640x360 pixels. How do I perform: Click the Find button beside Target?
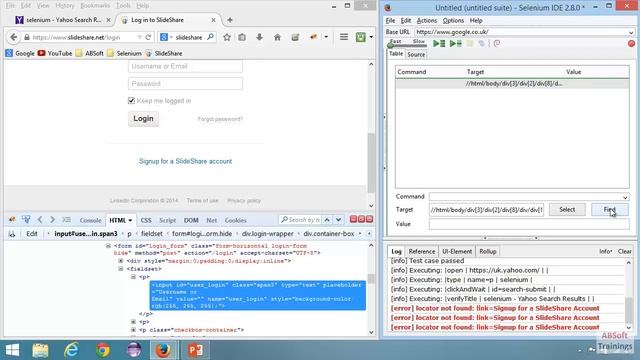click(x=609, y=209)
